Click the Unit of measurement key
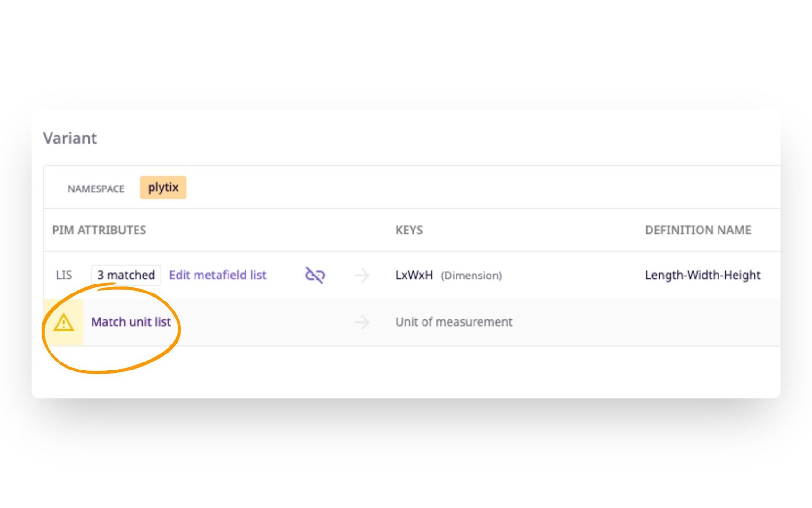Viewport: 812px width, 508px height. click(x=454, y=322)
